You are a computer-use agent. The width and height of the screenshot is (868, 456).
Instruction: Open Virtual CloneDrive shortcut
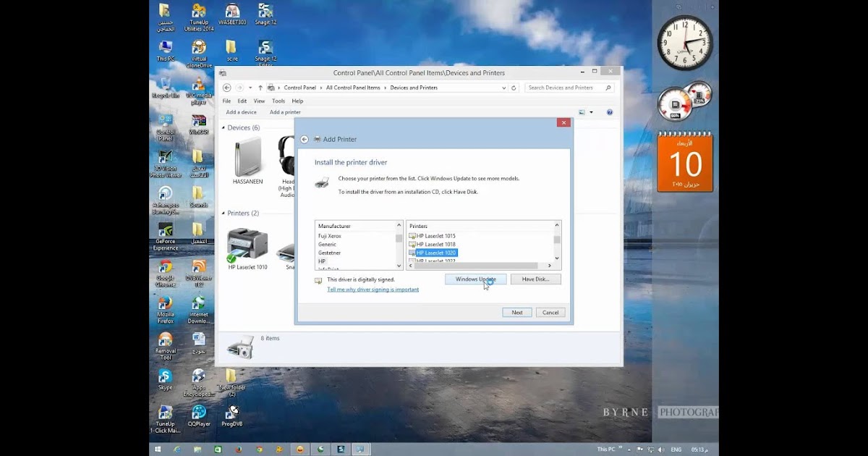pyautogui.click(x=198, y=54)
